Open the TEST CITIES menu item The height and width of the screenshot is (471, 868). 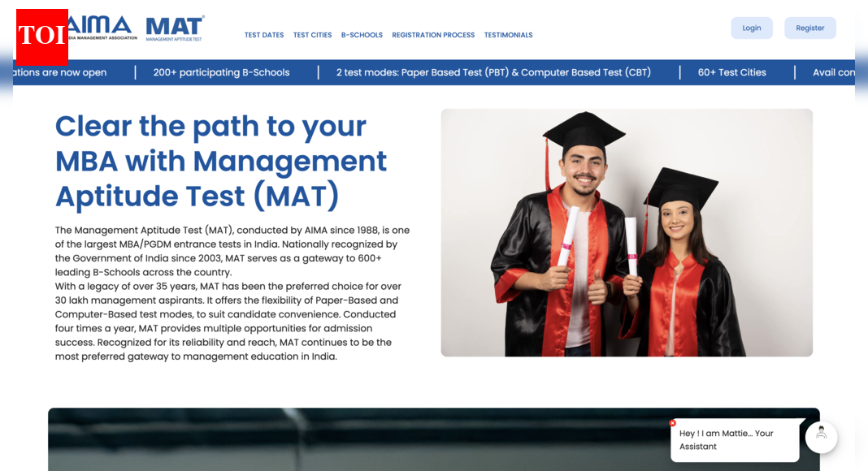(312, 35)
